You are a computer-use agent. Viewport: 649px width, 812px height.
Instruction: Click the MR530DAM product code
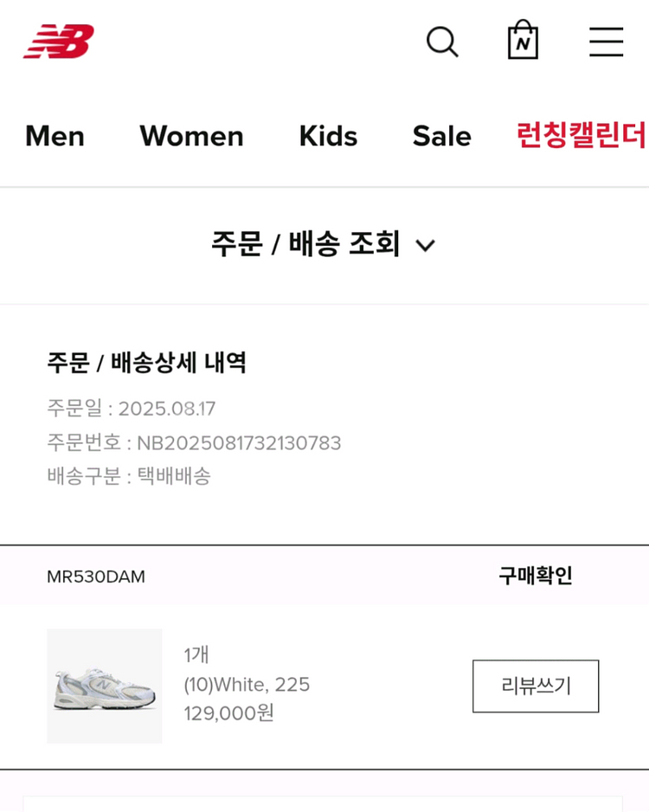click(x=96, y=577)
